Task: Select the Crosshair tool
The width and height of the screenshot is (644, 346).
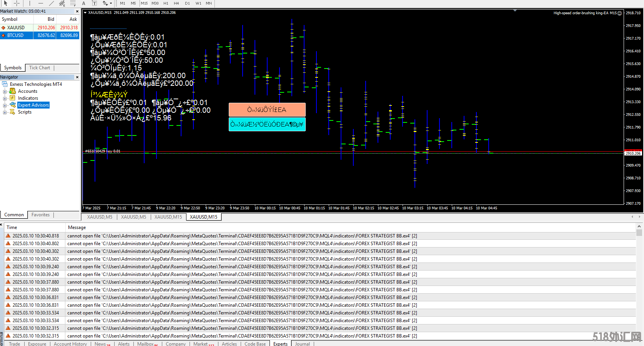Action: tap(17, 3)
